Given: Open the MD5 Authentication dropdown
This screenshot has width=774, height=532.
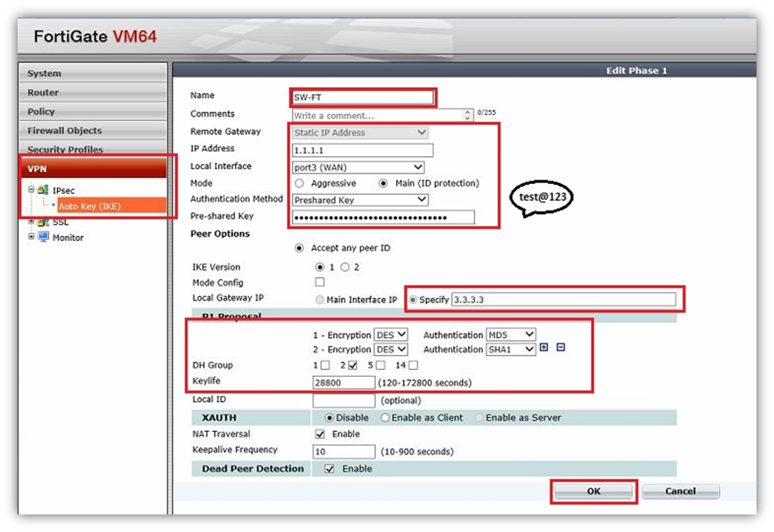Looking at the screenshot, I should pos(511,335).
